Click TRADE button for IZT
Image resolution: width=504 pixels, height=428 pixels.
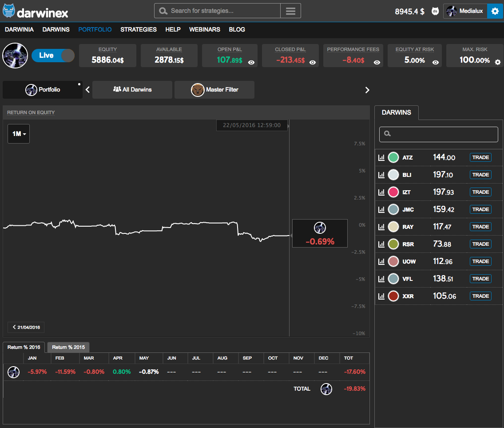480,192
